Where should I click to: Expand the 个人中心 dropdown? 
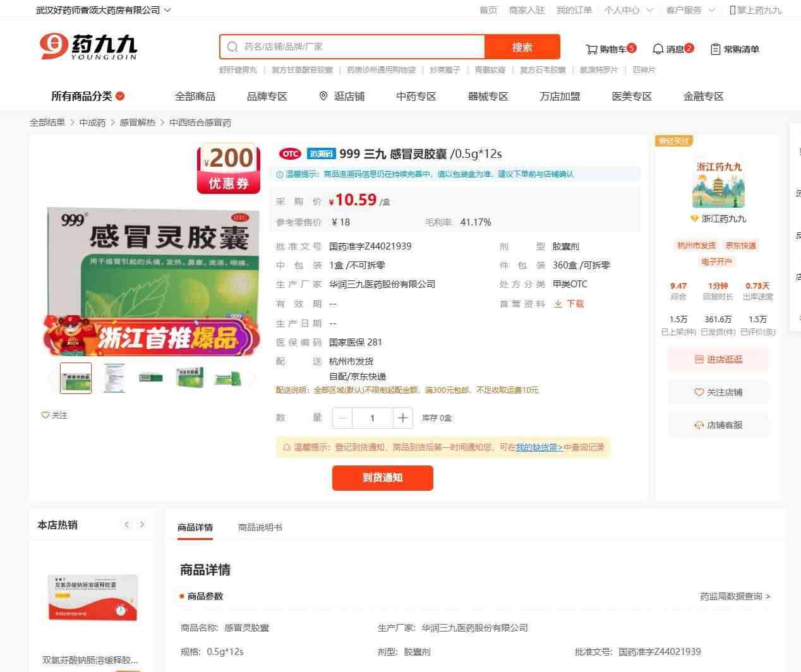click(649, 10)
